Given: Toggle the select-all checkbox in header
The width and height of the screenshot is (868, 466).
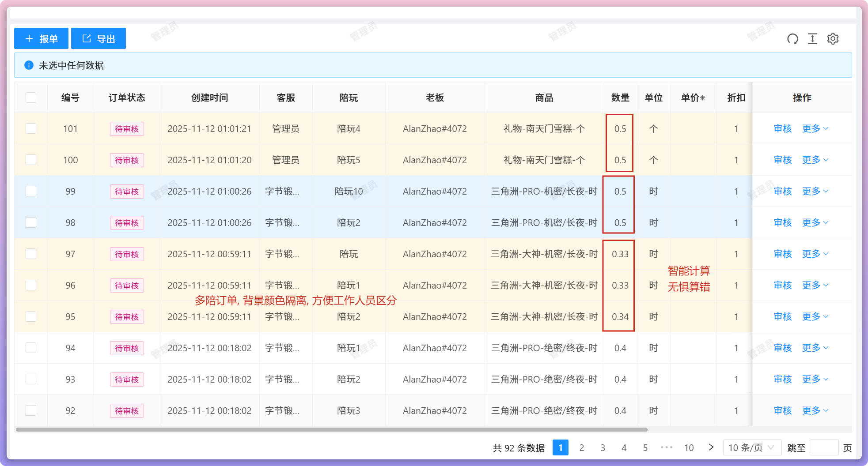Looking at the screenshot, I should tap(31, 98).
